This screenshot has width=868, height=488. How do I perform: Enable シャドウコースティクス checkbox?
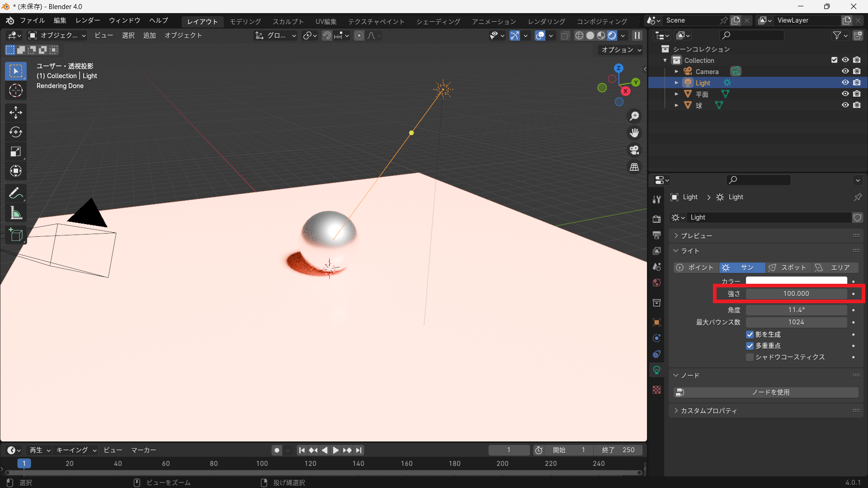coord(750,357)
